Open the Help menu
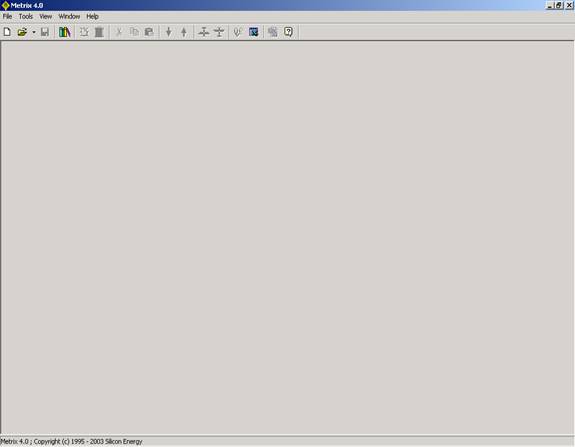Screen dimensions: 575x447 [x=92, y=17]
